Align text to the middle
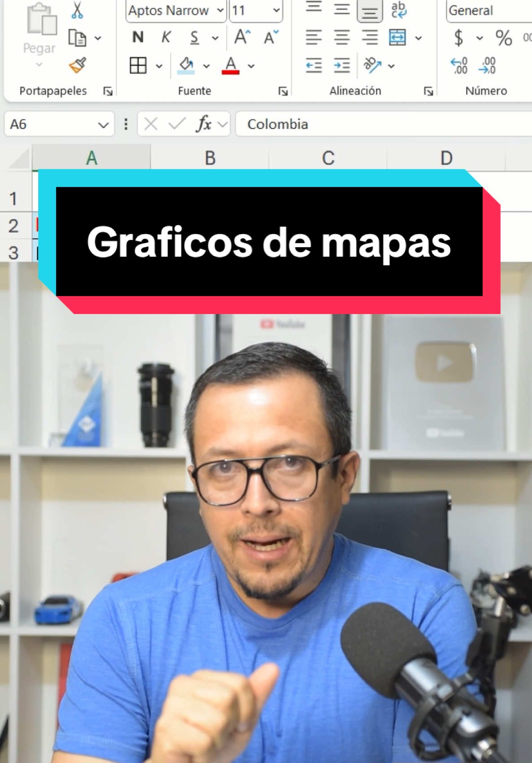This screenshot has width=532, height=763. 342,9
